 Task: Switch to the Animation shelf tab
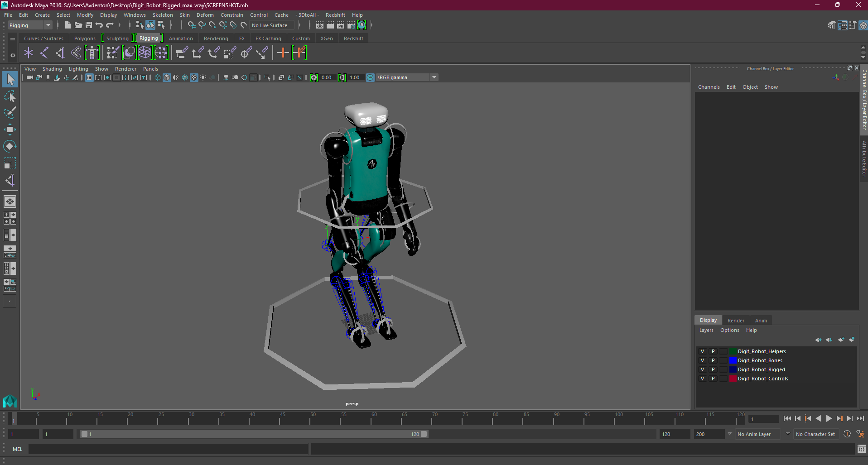181,38
